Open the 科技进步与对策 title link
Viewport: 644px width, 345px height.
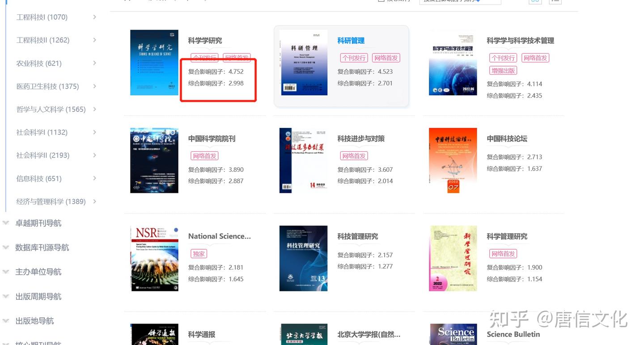[x=361, y=139]
